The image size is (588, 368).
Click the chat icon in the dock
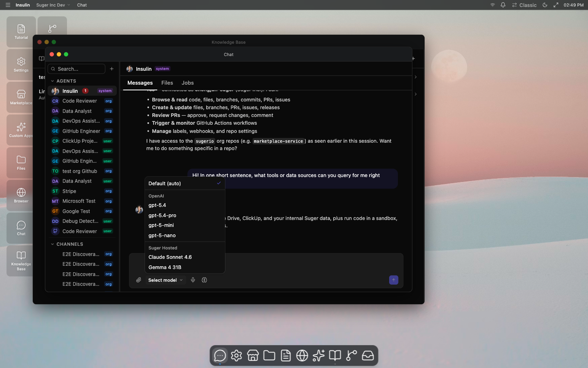[x=220, y=356]
